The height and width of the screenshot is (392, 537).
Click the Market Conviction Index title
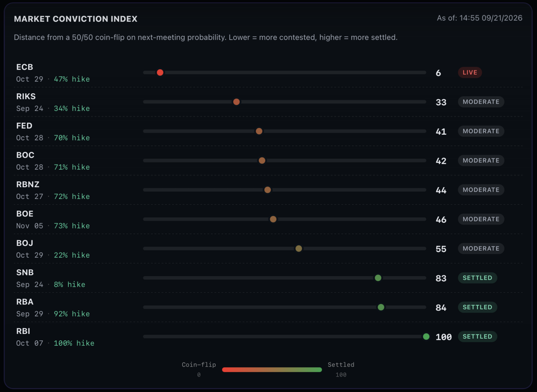pyautogui.click(x=76, y=19)
